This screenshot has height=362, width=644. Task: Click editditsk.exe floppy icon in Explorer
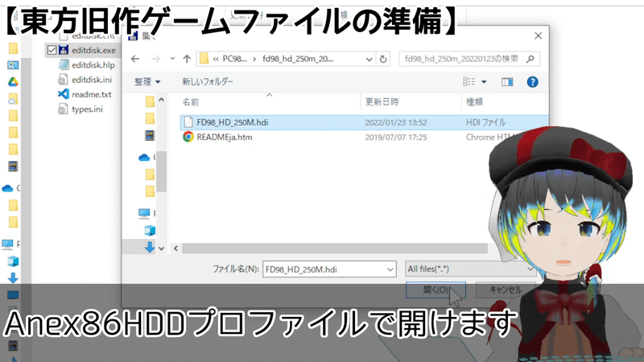pos(64,50)
